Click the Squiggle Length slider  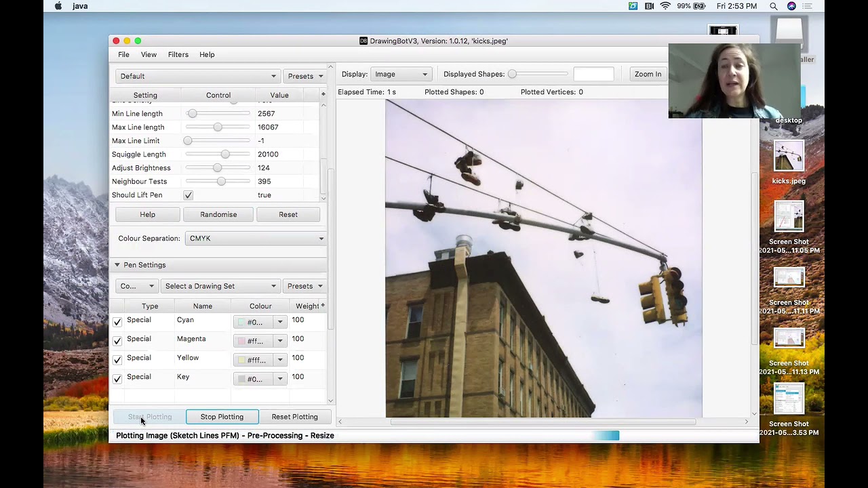218,155
